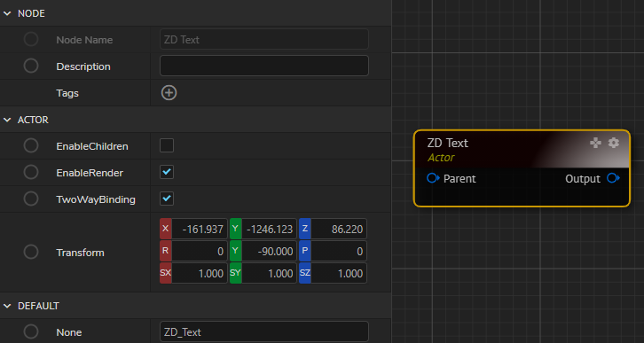The height and width of the screenshot is (343, 644).
Task: Click the yaw rotation field showing -90.000
Action: 269,251
